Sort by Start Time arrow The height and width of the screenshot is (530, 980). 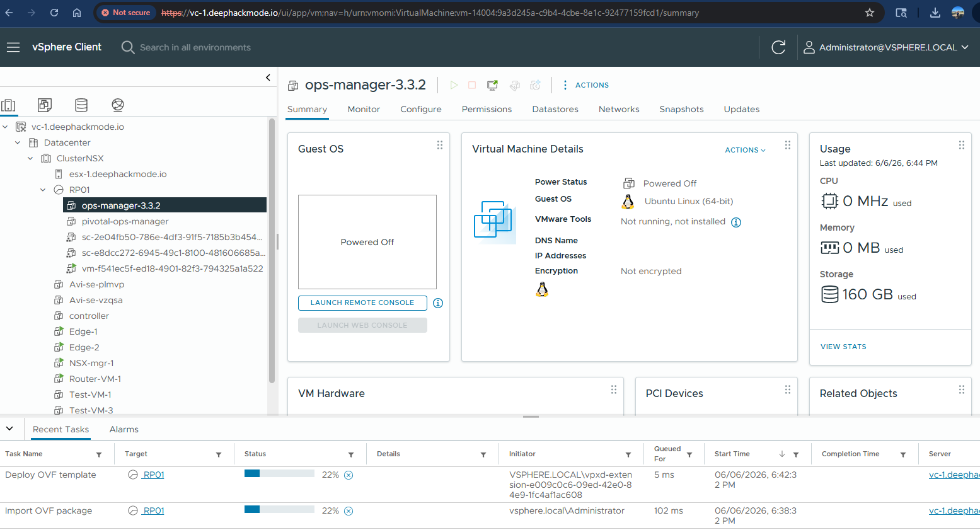[782, 454]
